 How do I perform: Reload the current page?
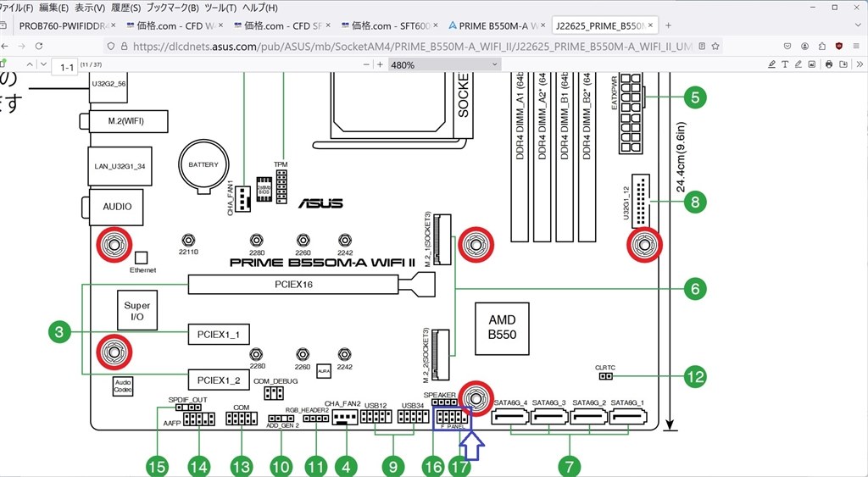pos(39,46)
